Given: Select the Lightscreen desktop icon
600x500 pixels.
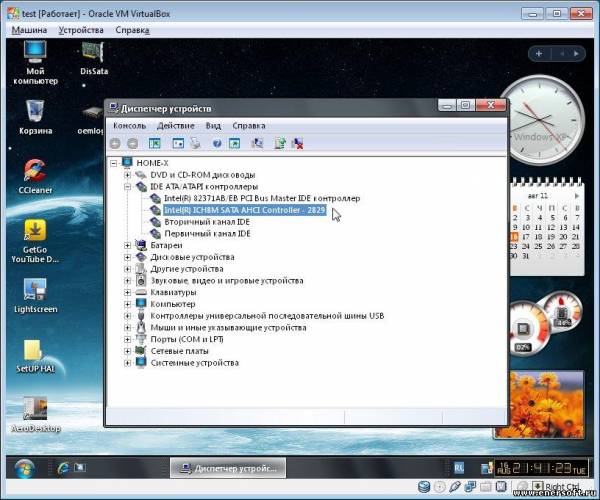Looking at the screenshot, I should tap(35, 295).
